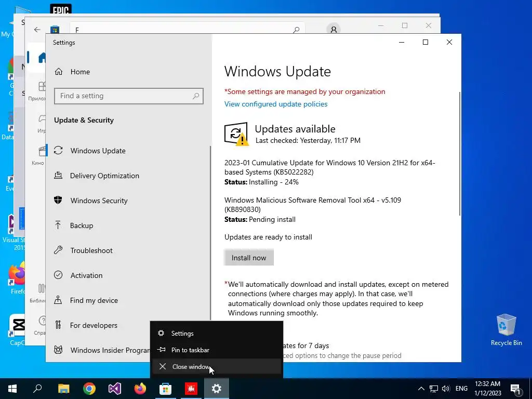Click Microsoft Store search magnifier

click(x=296, y=30)
